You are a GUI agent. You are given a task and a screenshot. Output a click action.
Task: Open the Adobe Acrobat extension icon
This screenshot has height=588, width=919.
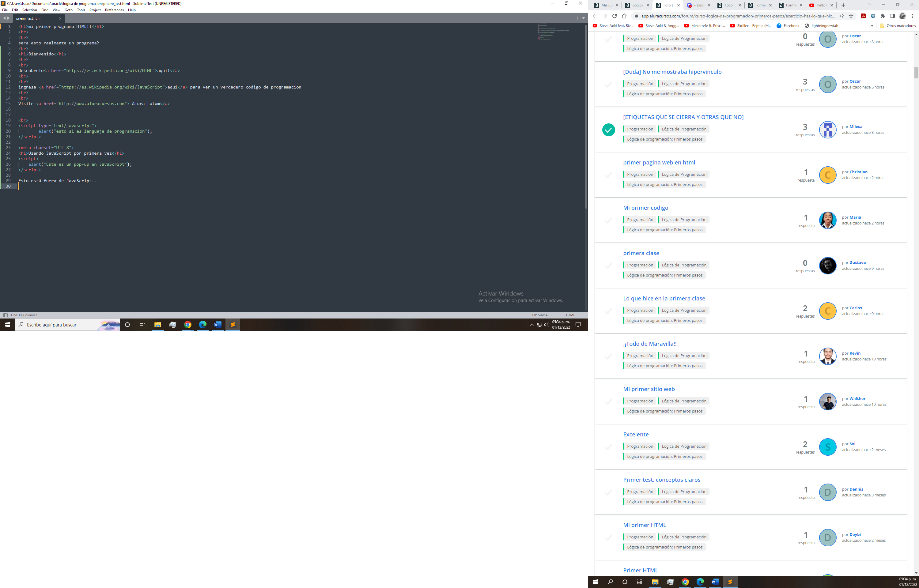click(863, 16)
